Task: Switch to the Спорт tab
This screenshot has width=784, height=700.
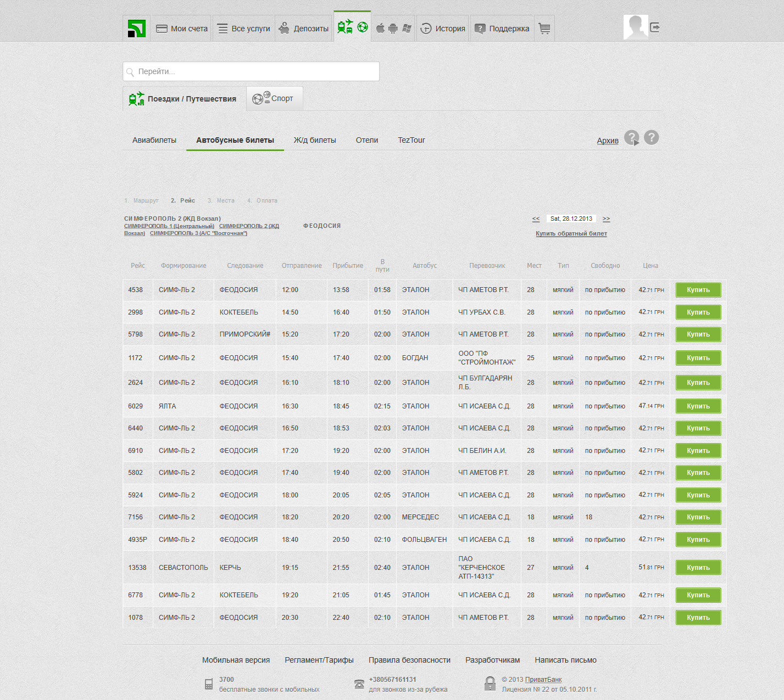Action: 274,99
